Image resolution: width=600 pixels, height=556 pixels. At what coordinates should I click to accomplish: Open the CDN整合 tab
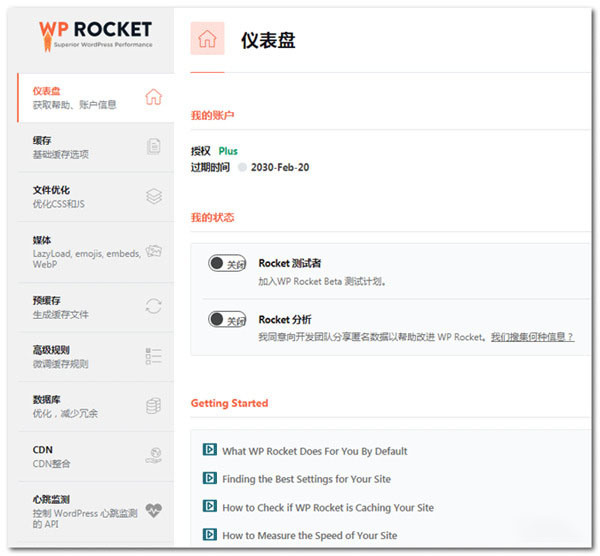(96, 457)
